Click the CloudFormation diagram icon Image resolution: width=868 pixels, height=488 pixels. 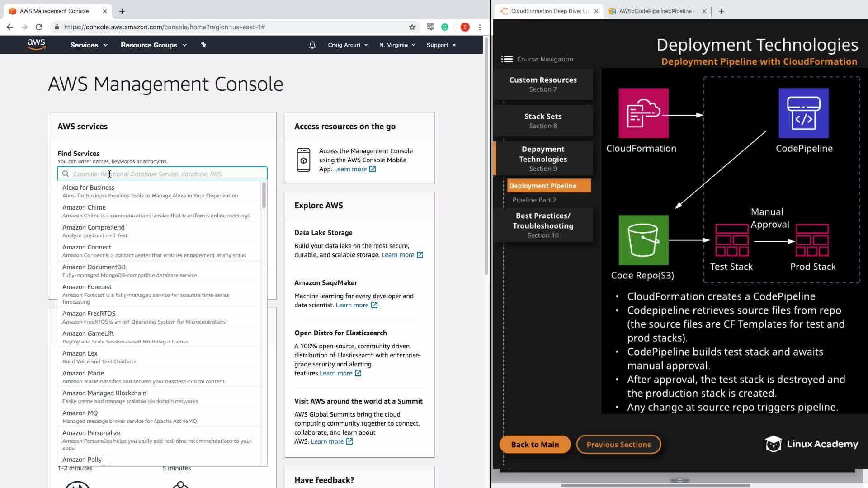643,113
